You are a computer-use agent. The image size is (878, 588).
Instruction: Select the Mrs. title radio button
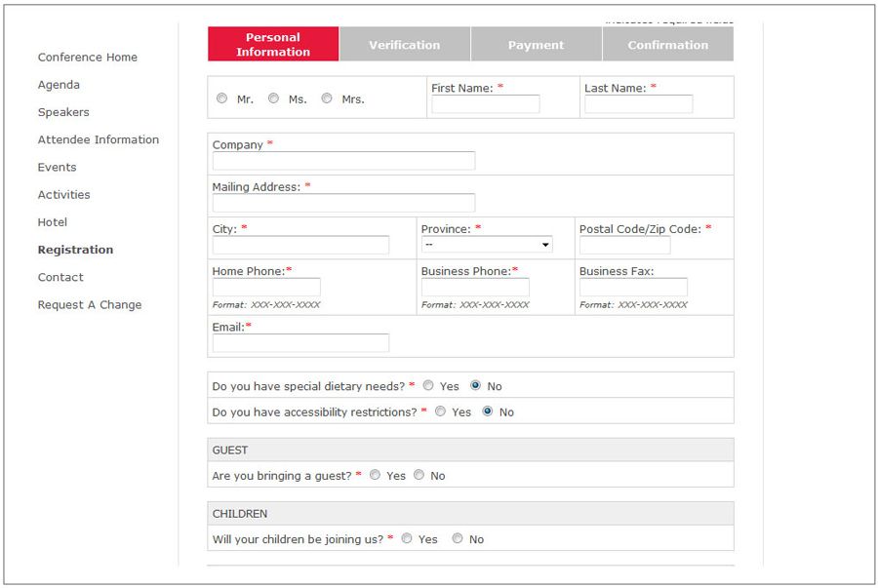click(327, 98)
